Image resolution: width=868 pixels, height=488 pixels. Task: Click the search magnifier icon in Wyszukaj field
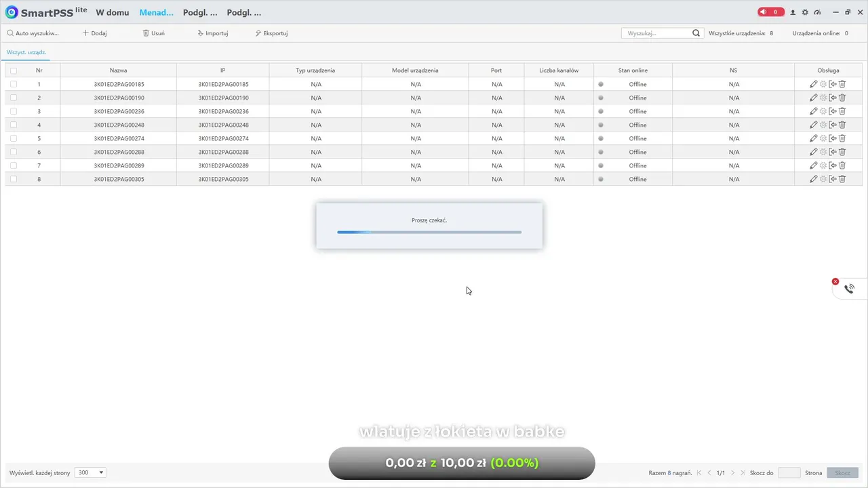point(696,33)
